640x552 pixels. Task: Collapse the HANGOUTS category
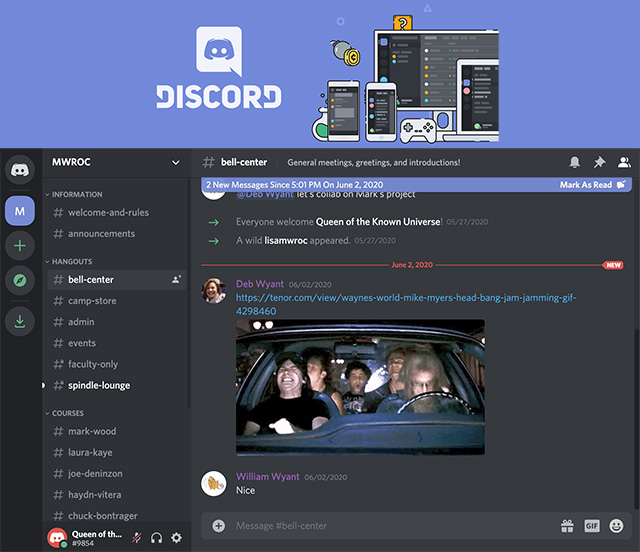(69, 261)
